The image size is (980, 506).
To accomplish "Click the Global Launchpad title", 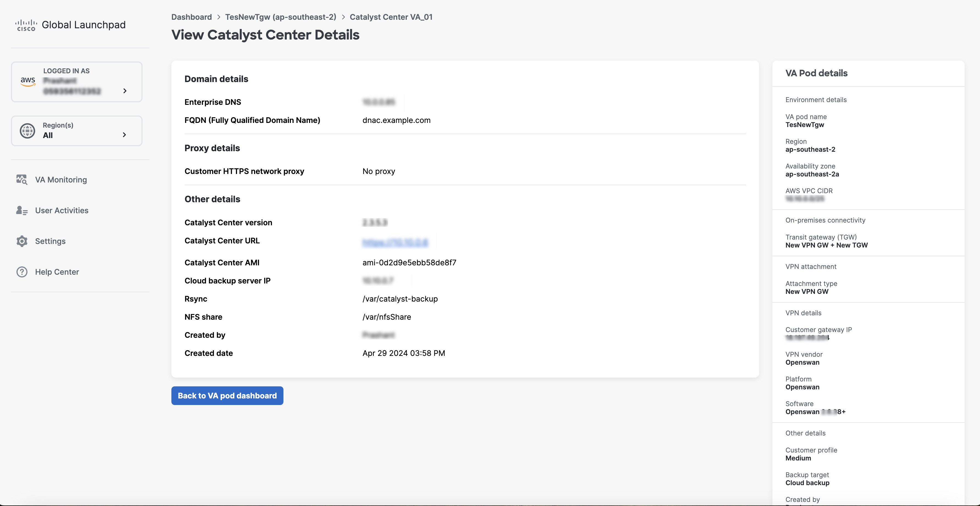I will tap(83, 25).
